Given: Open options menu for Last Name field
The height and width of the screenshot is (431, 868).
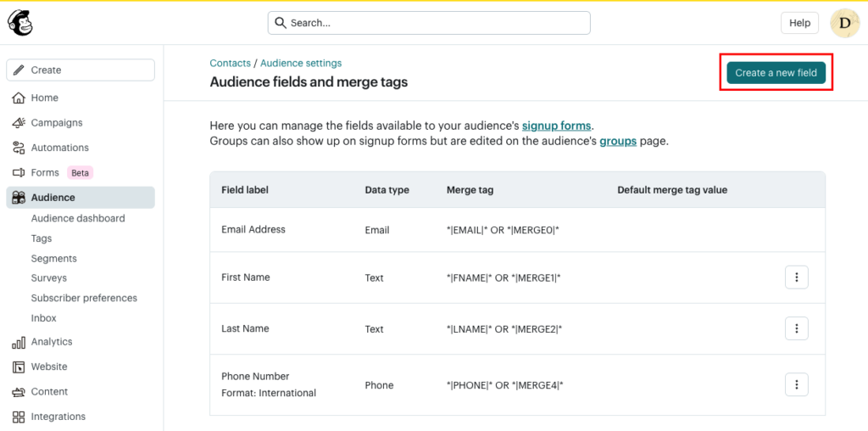Looking at the screenshot, I should 796,328.
